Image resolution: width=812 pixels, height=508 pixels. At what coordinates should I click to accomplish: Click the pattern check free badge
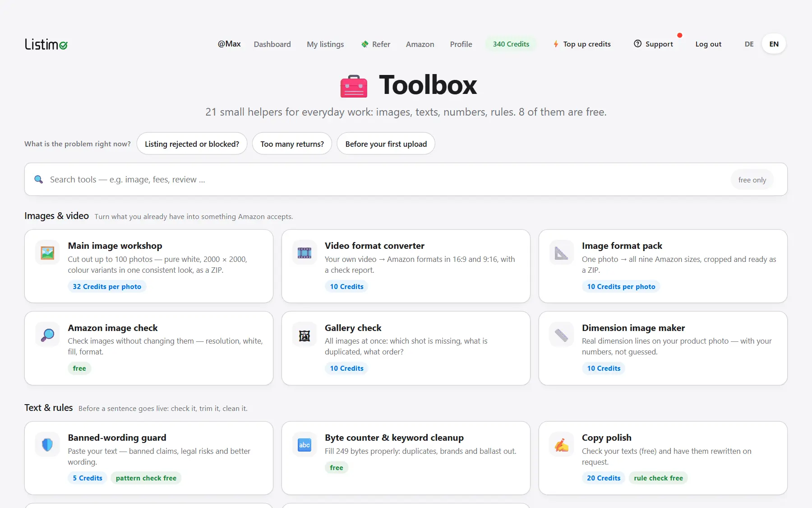point(146,478)
